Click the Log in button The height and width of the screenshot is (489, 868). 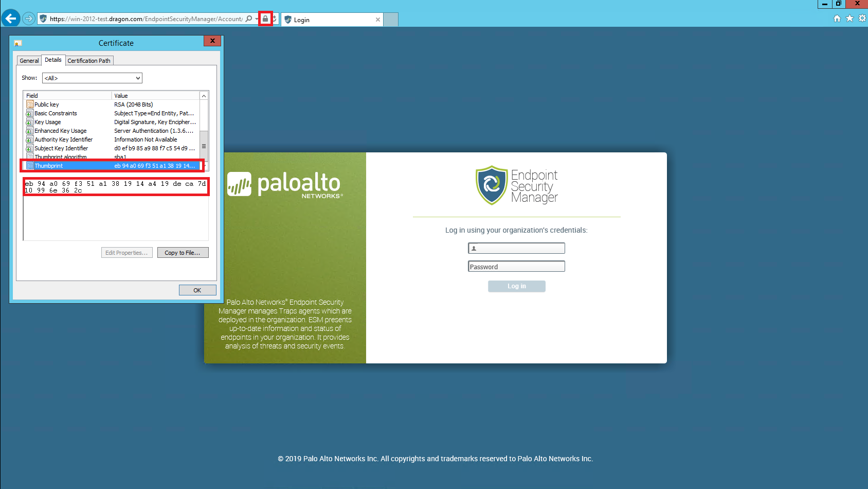(517, 286)
